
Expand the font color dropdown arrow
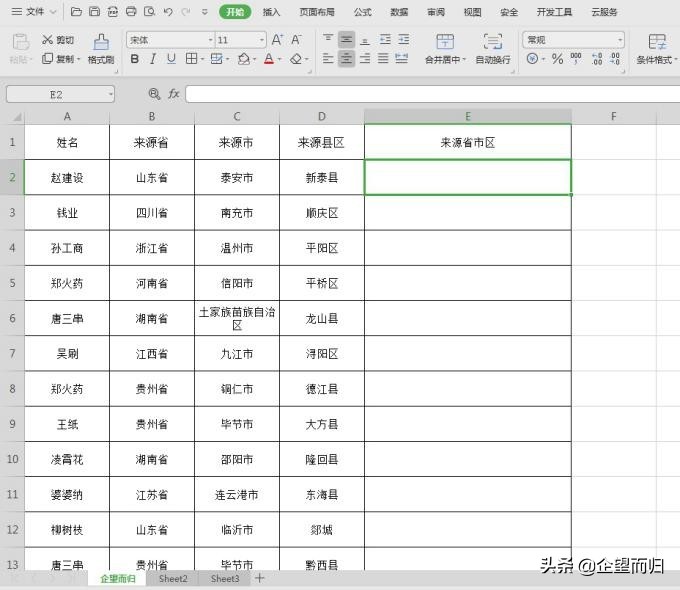pos(280,59)
